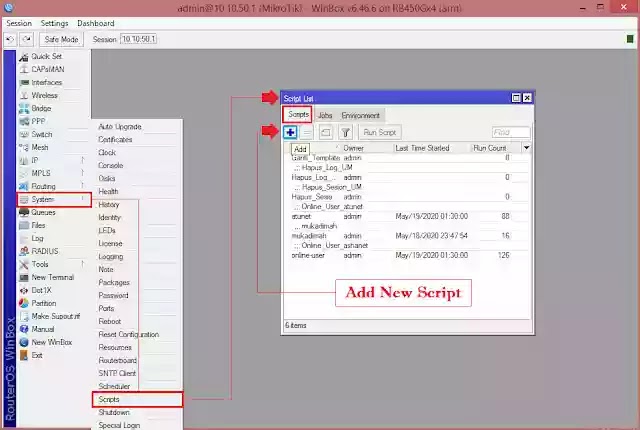Click the Find field in Script List
The image size is (640, 430).
[x=511, y=133]
